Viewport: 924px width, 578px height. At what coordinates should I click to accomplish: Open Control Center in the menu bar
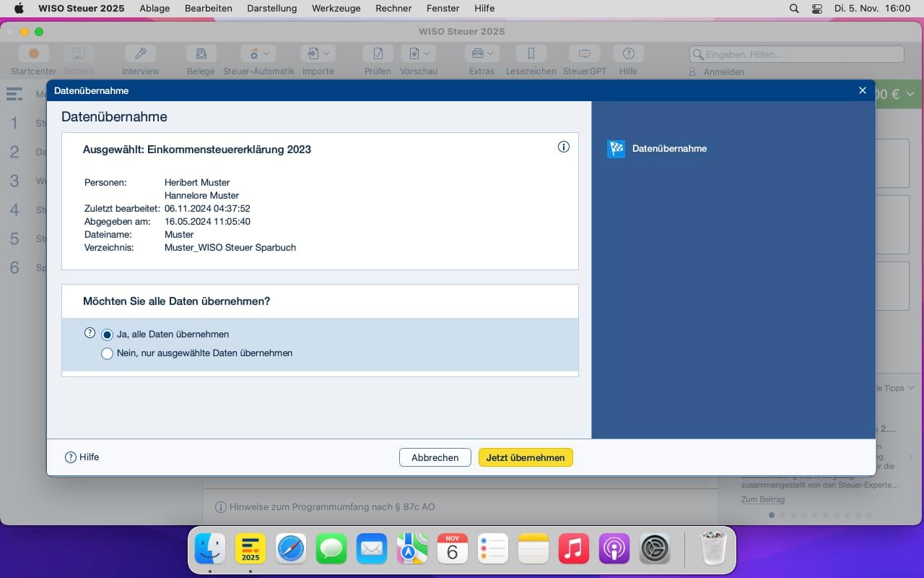tap(817, 9)
